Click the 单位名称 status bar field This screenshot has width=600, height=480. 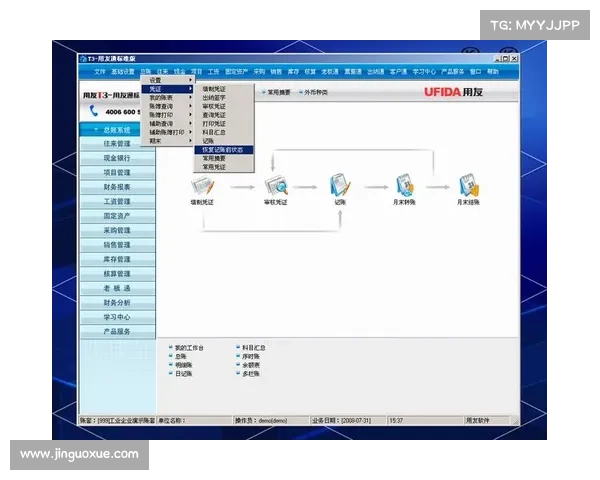click(x=194, y=420)
